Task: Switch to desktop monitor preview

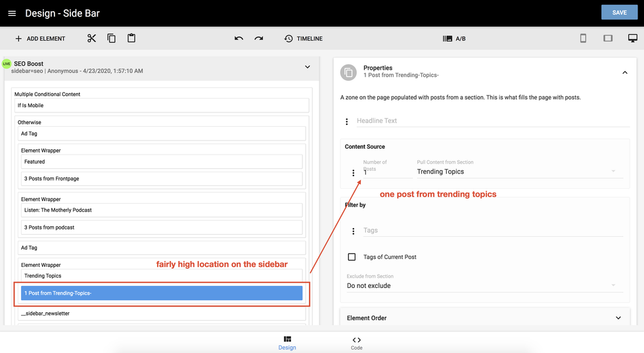Action: pyautogui.click(x=632, y=38)
